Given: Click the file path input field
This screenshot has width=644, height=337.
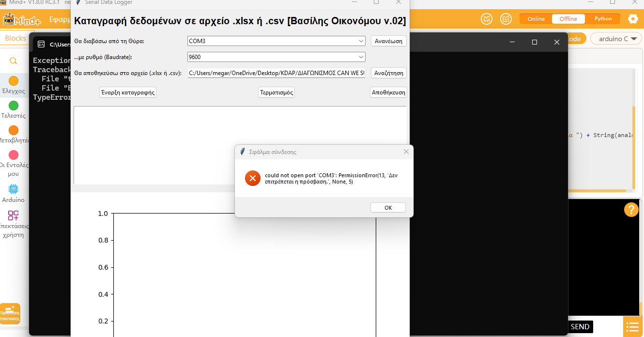Looking at the screenshot, I should [x=276, y=73].
